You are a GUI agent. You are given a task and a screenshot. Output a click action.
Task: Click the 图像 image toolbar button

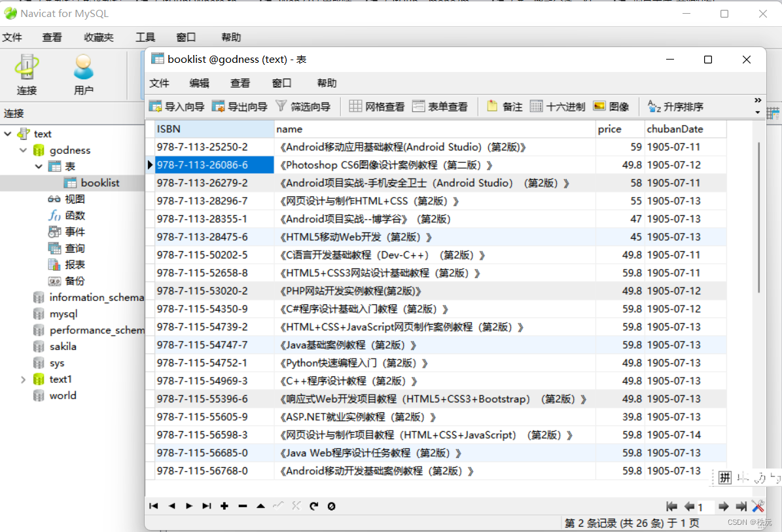pos(611,106)
